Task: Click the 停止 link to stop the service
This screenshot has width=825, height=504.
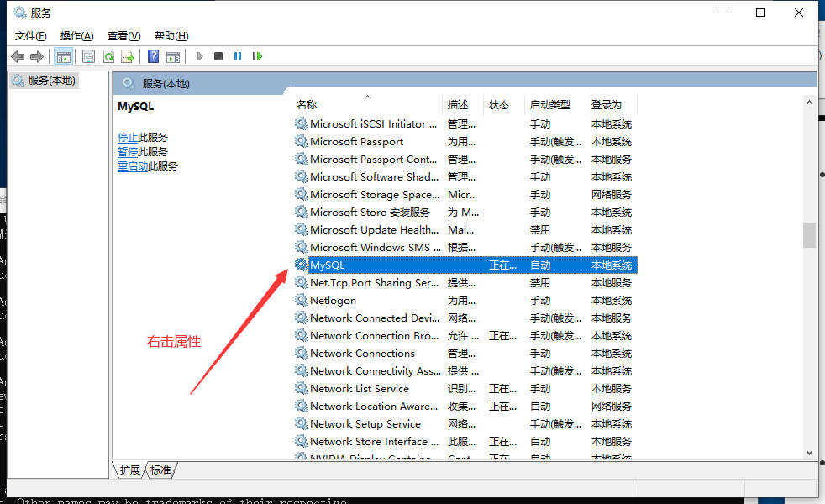Action: 128,137
